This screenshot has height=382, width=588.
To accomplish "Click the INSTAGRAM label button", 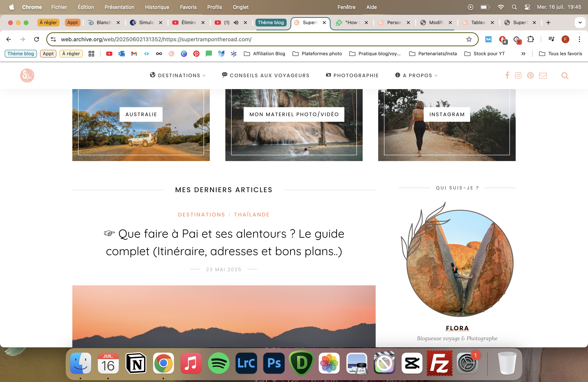I will 447,114.
